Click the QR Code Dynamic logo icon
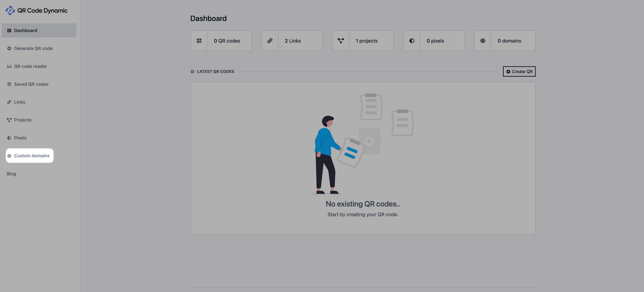The height and width of the screenshot is (292, 644). tap(10, 11)
